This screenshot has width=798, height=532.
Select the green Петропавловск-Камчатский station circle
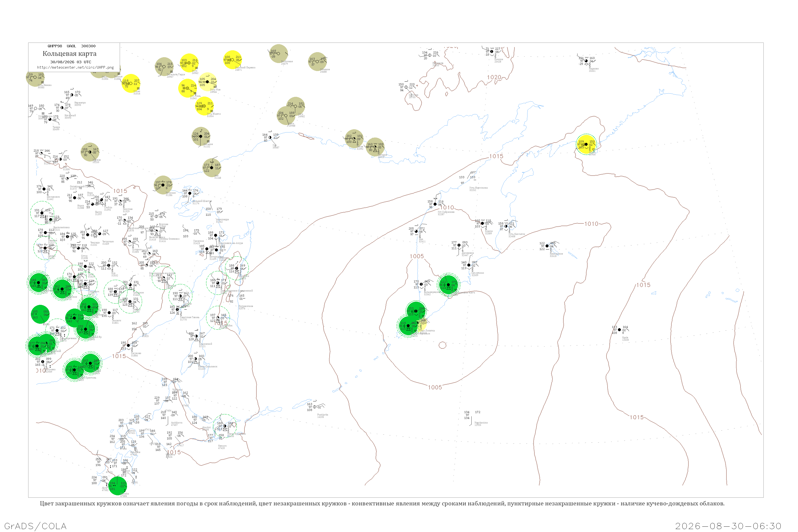click(x=448, y=285)
